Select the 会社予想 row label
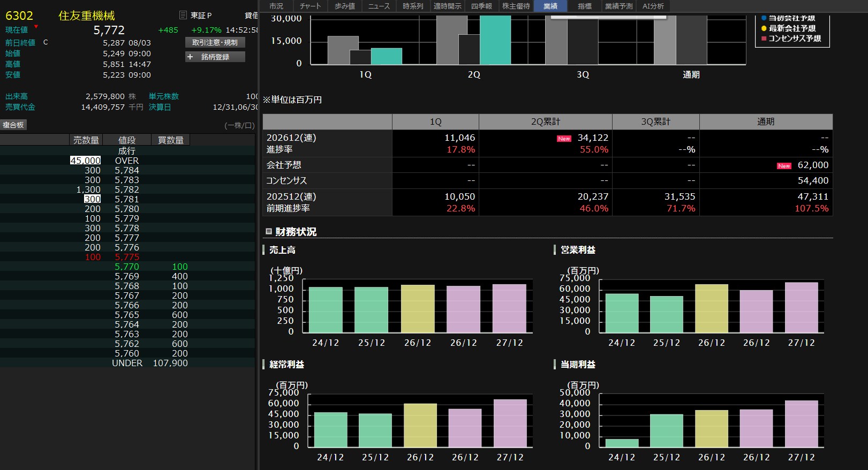Viewport: 868px width, 470px height. coord(284,165)
